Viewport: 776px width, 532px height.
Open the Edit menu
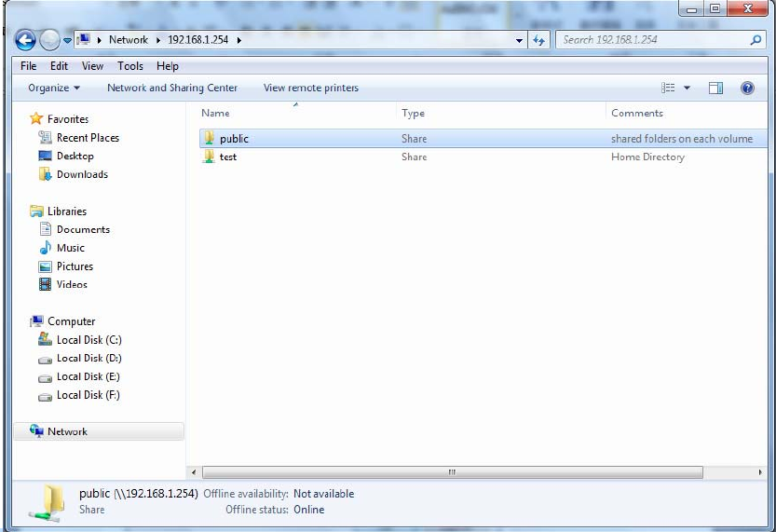(x=59, y=66)
